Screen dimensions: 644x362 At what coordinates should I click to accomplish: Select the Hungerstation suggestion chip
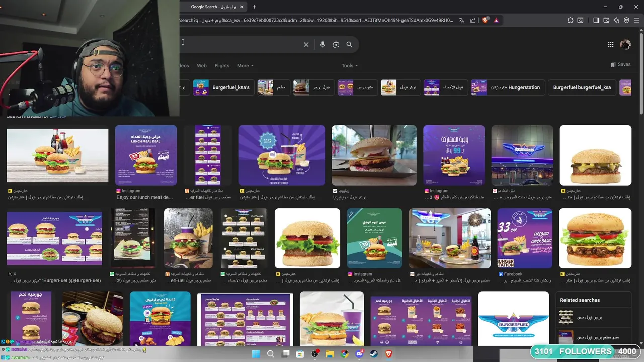click(507, 87)
